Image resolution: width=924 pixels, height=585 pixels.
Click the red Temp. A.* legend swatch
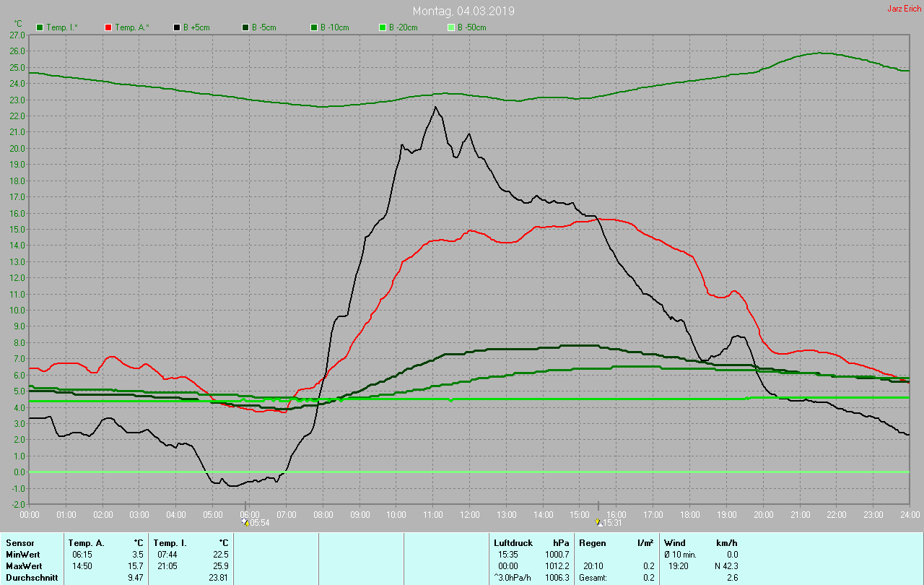point(108,27)
